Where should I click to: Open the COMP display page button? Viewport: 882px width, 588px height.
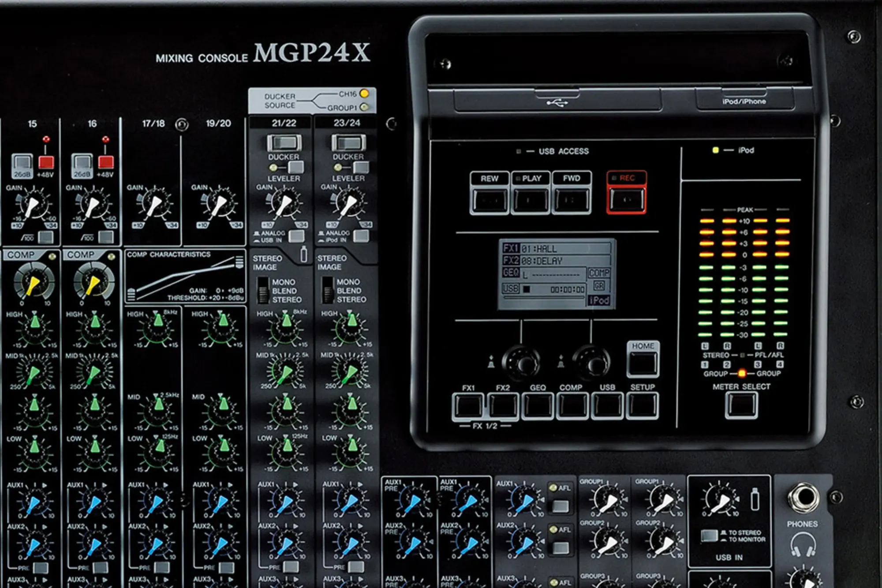coord(572,405)
